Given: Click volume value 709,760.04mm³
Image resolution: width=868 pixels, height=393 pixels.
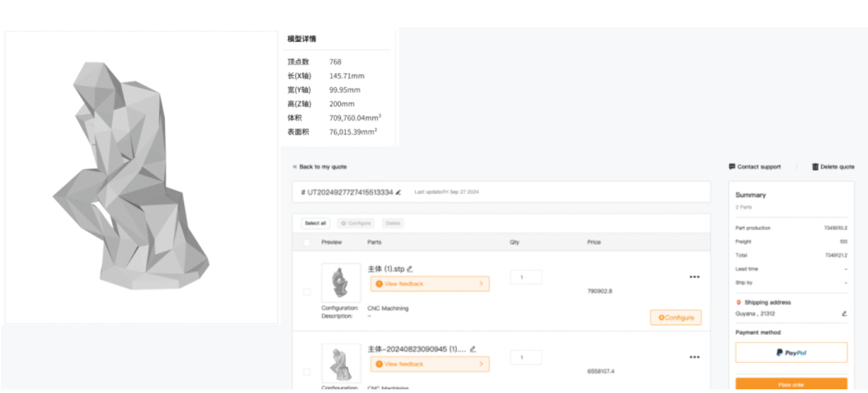Looking at the screenshot, I should pyautogui.click(x=354, y=118).
